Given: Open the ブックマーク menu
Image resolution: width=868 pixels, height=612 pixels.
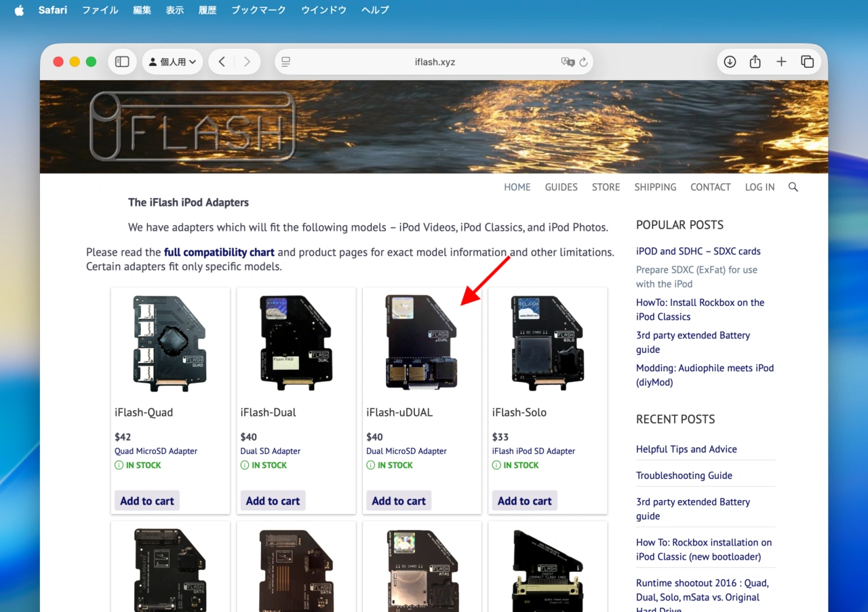Looking at the screenshot, I should point(258,10).
